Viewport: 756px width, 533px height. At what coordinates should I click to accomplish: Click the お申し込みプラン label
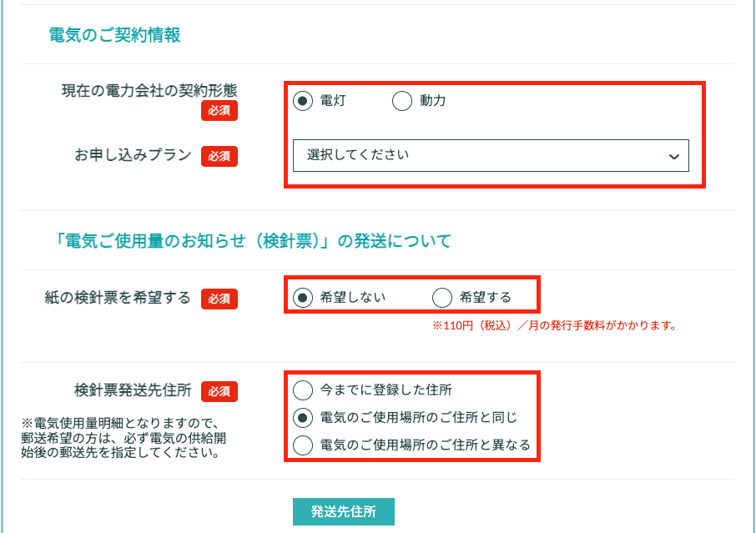(x=133, y=154)
